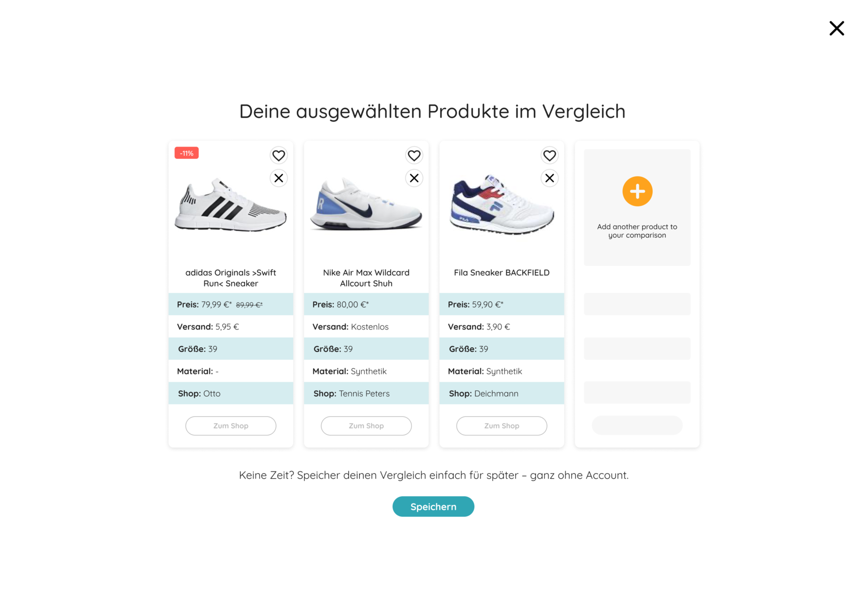
Task: Open adidas Swift Run product image
Action: pos(230,205)
